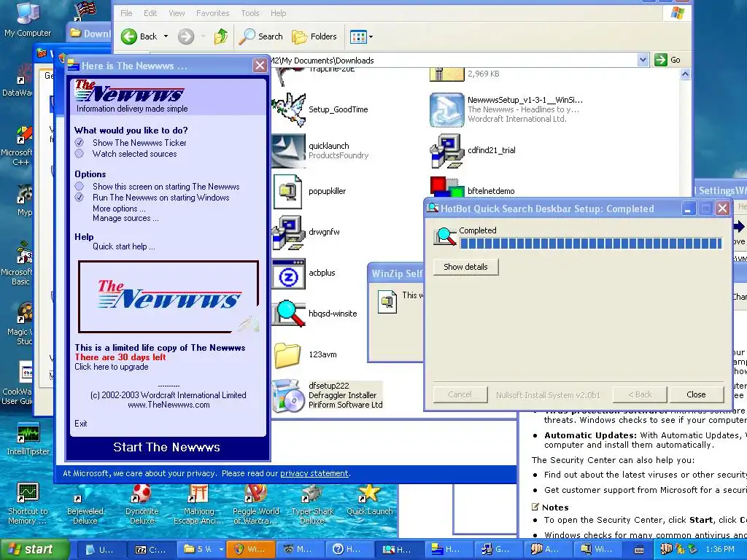Select the dfsetup222 Defraggler installer icon
747x560 pixels.
pyautogui.click(x=288, y=396)
